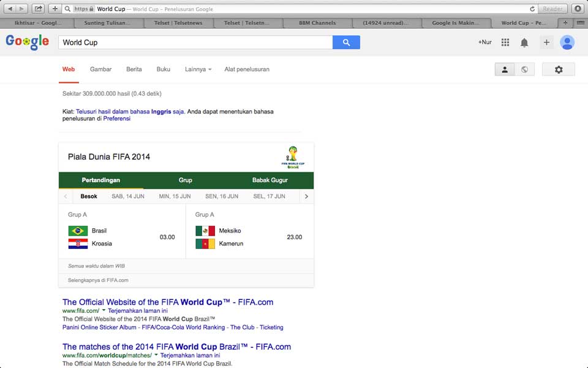
Task: Select the globe icon for all results
Action: point(524,69)
